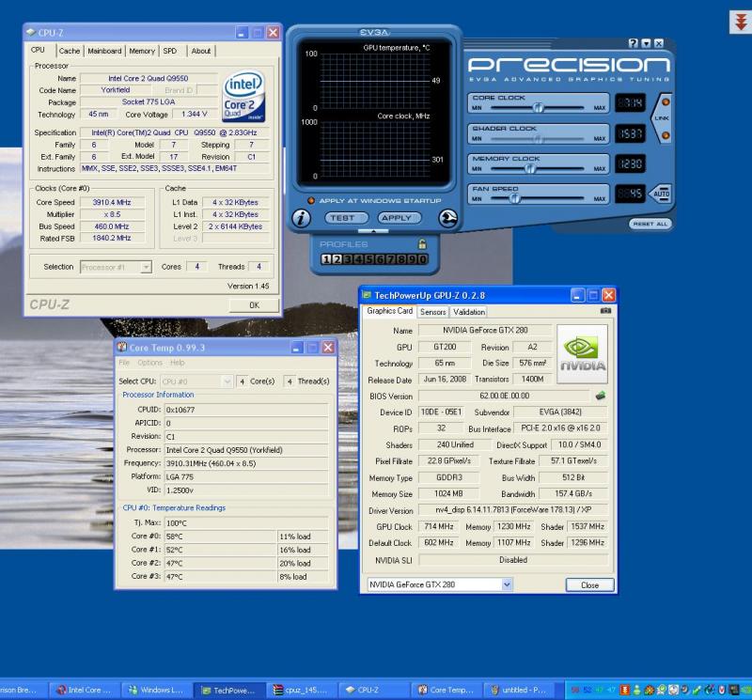Screen dimensions: 752x700
Task: Click the CPU-Z Core Speed value 3910.4 MHz
Action: point(112,202)
